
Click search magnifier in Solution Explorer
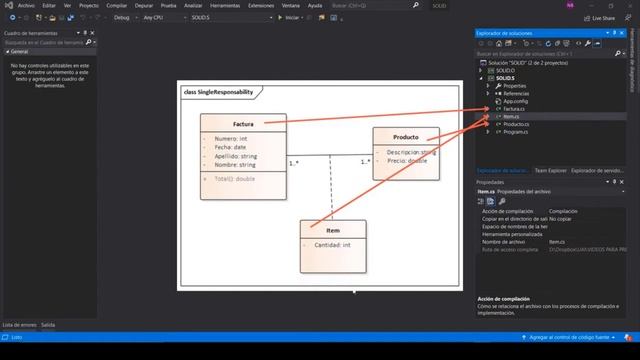(618, 53)
